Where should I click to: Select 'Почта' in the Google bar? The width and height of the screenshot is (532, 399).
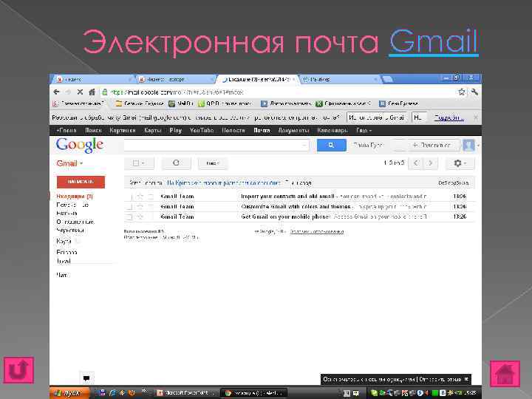click(x=262, y=130)
